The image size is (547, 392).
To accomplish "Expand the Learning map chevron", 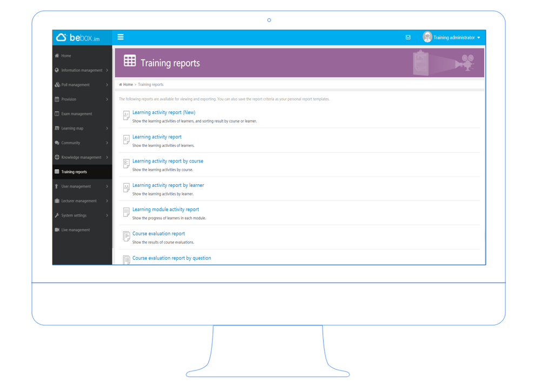I will (x=107, y=128).
